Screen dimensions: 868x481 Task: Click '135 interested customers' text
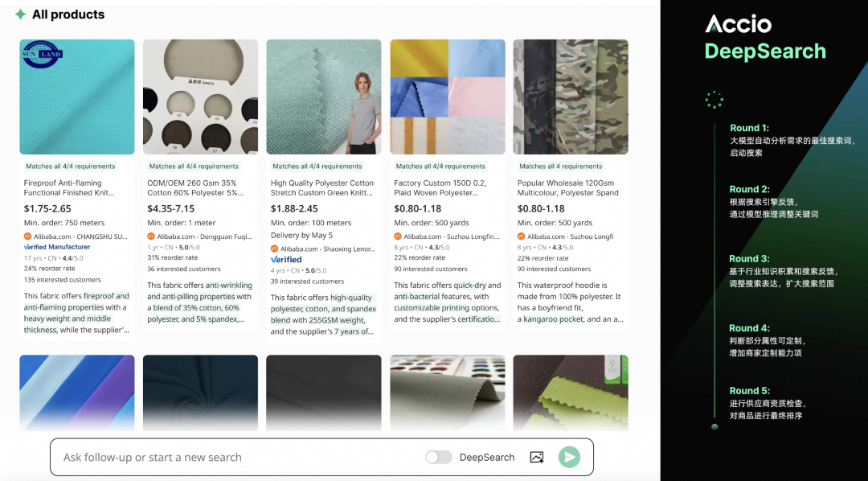[x=63, y=280]
